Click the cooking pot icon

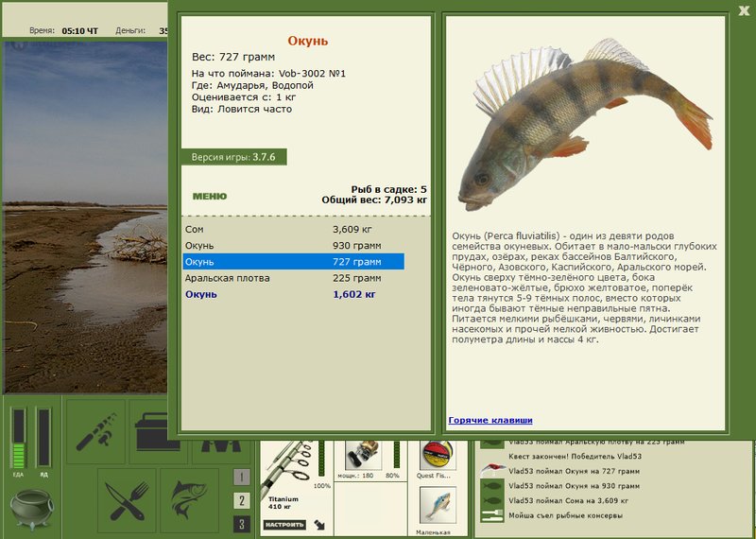32,509
